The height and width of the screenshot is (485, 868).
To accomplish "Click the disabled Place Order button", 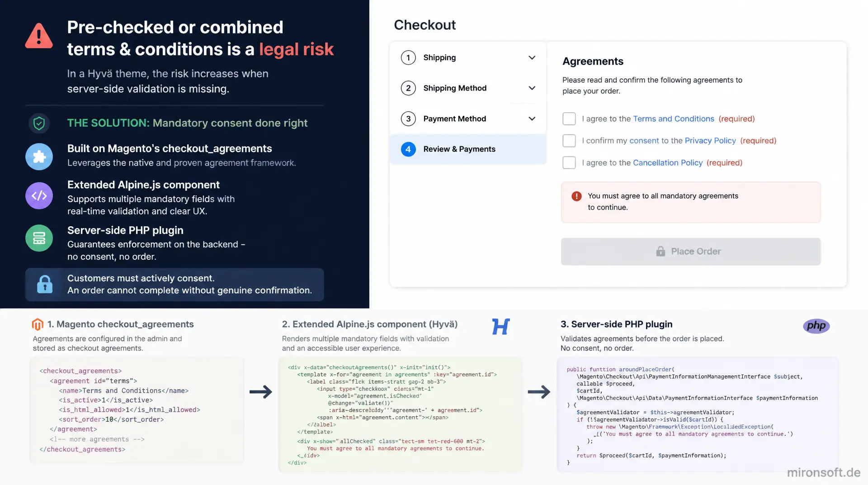I will (691, 252).
